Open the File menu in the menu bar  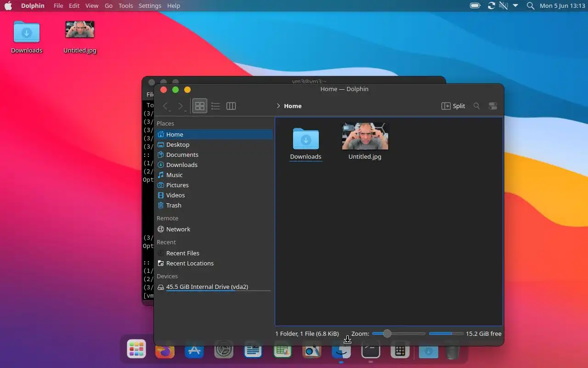[58, 6]
